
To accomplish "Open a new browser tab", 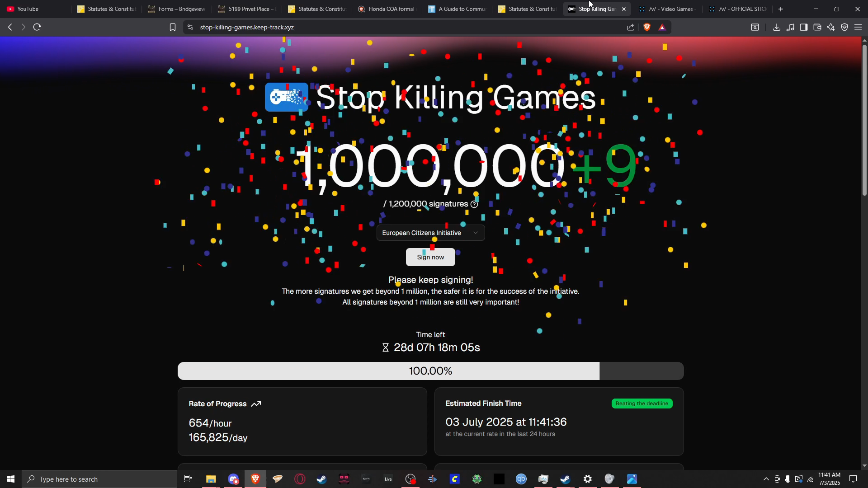I will point(780,9).
